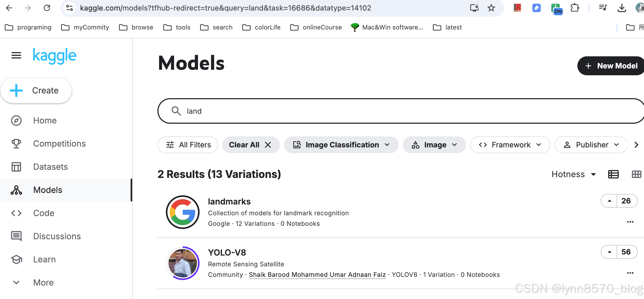Go to Home in sidebar
Viewport: 644px width, 299px height.
pos(66,121)
